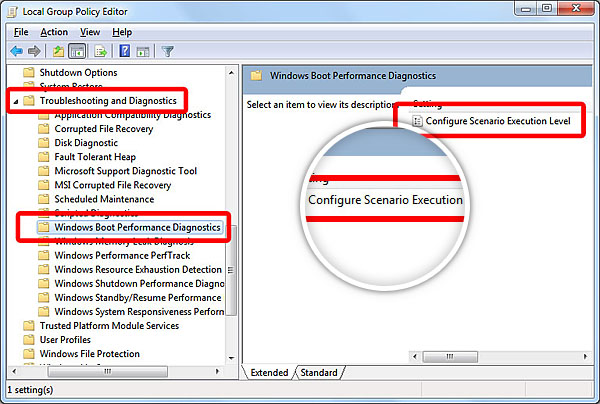Select Microsoft Support Diagnostic Tool folder

click(x=126, y=171)
